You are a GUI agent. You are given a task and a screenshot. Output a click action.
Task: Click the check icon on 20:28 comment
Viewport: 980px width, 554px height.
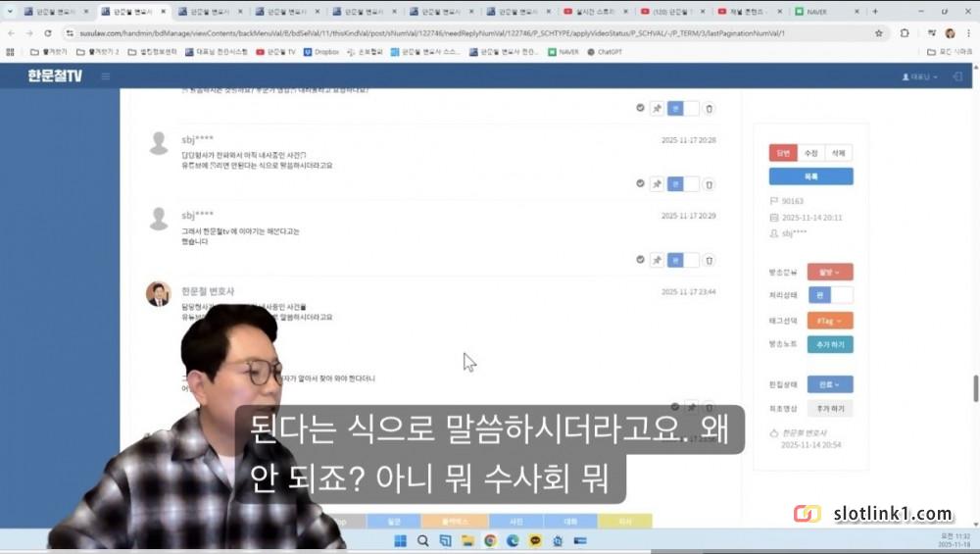point(640,183)
